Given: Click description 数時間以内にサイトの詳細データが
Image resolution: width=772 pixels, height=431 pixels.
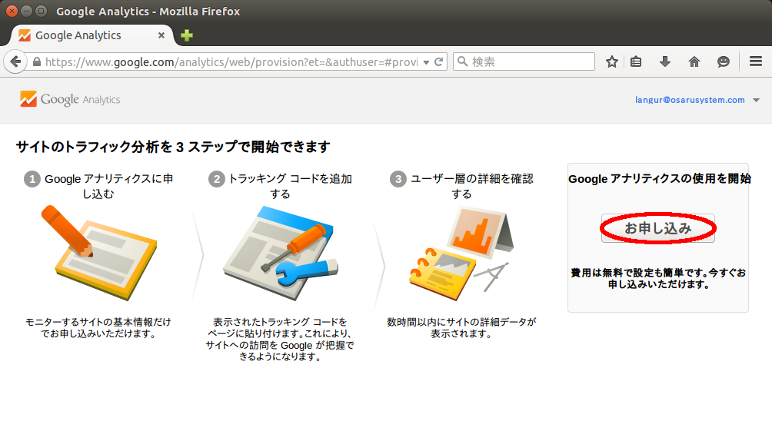Looking at the screenshot, I should [462, 322].
